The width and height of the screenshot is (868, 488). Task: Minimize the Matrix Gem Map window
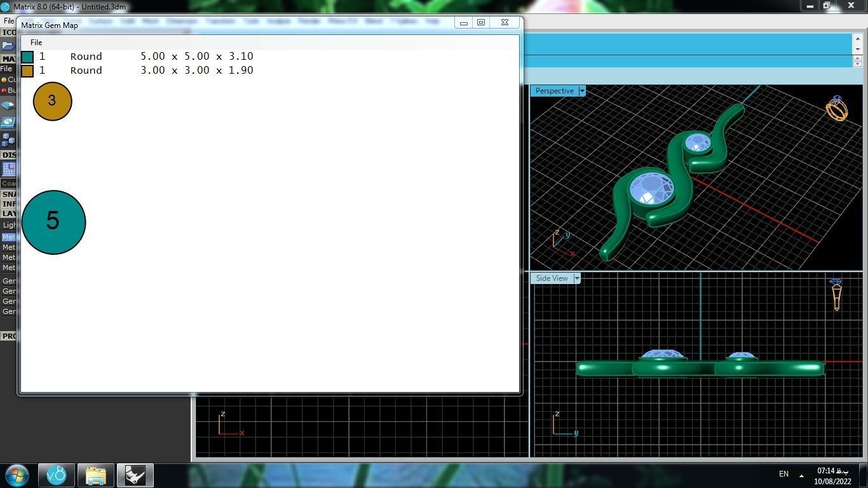[464, 22]
